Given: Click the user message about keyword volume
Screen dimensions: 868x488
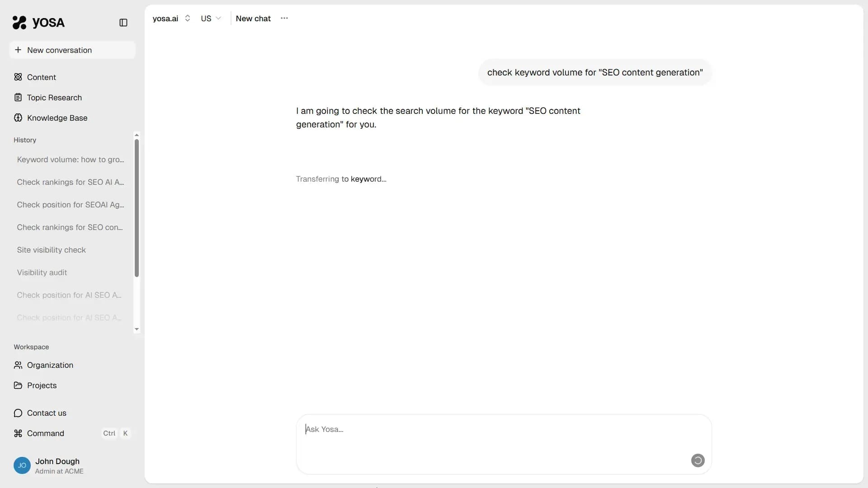Looking at the screenshot, I should click(594, 72).
